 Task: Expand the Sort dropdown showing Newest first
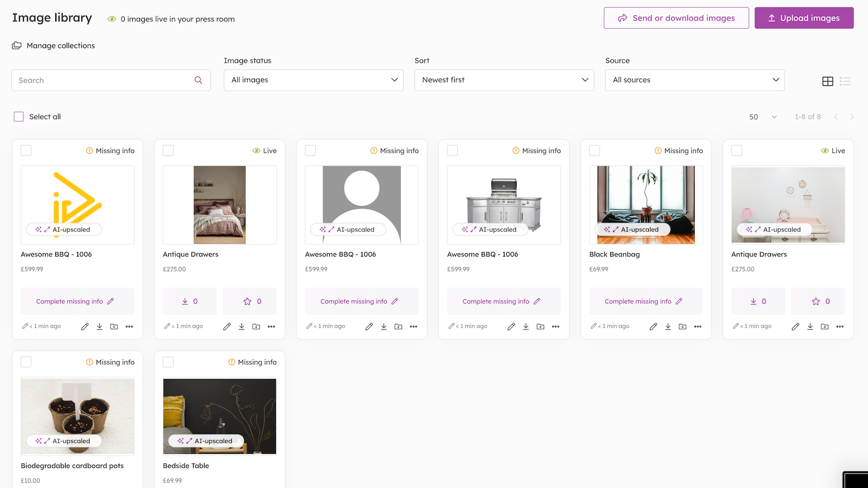coord(504,80)
